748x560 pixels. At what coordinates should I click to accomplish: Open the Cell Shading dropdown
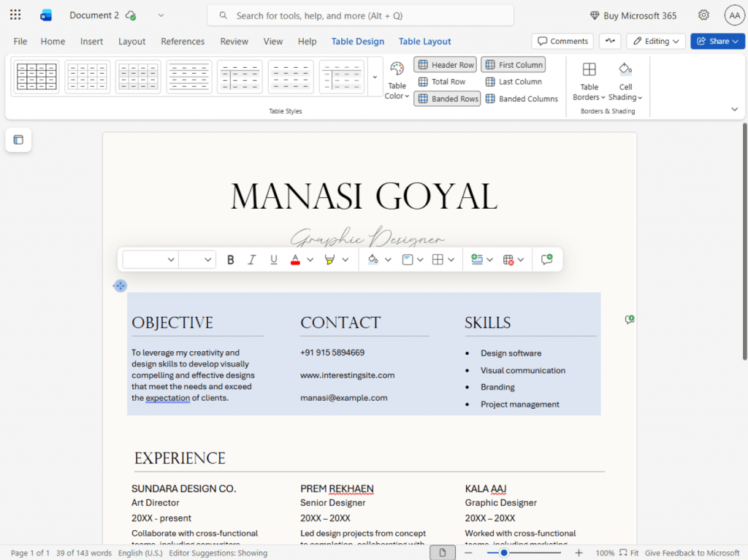tap(625, 80)
